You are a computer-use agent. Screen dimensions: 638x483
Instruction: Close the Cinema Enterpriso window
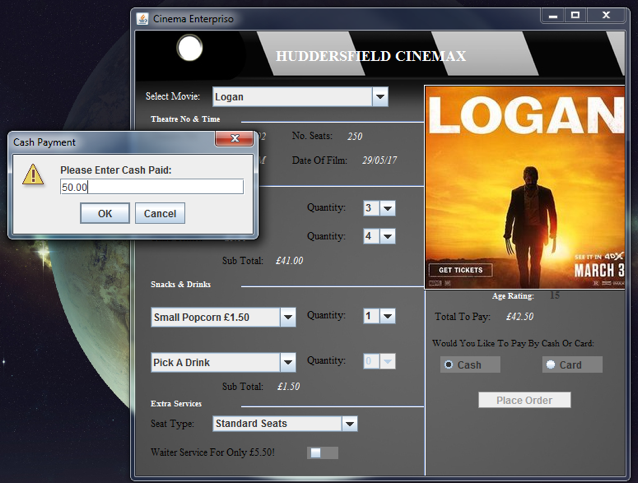click(606, 15)
